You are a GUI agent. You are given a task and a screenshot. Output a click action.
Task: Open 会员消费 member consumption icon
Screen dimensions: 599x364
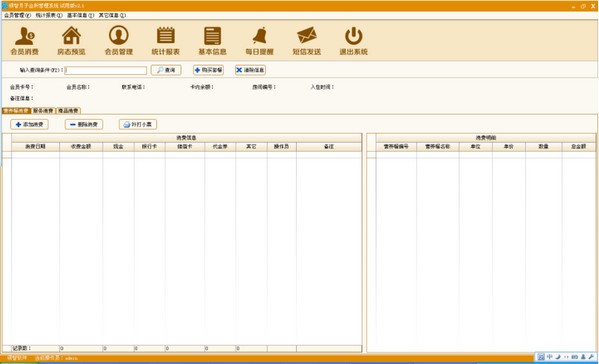tap(24, 41)
